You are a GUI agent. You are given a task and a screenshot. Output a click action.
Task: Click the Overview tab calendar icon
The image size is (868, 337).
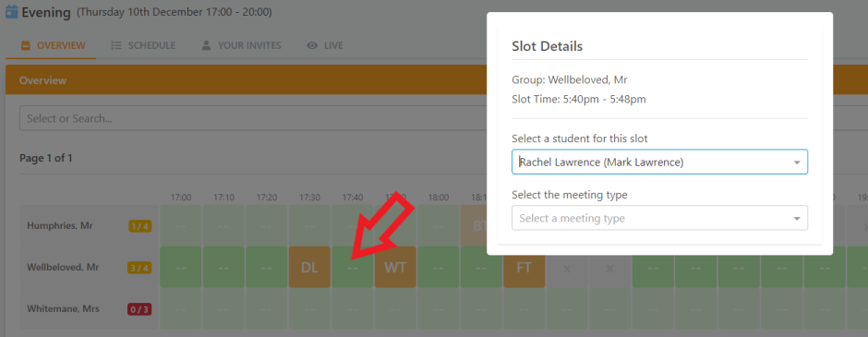point(26,45)
